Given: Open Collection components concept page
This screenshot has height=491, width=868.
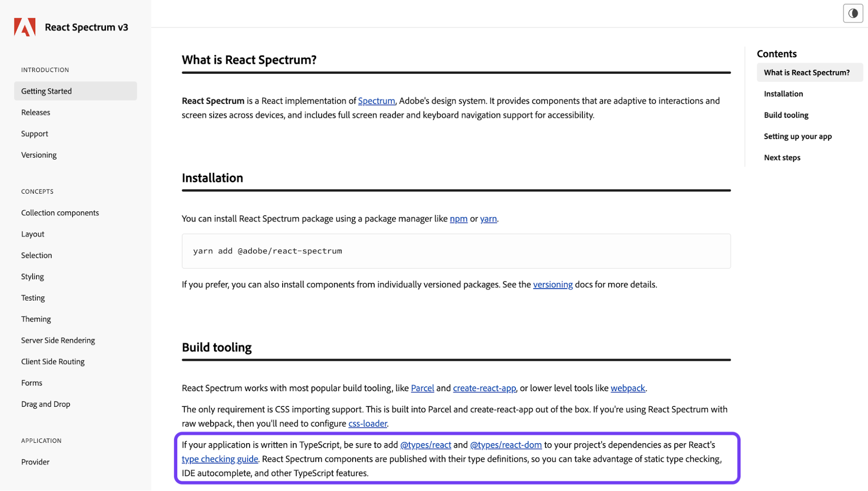Looking at the screenshot, I should (x=60, y=213).
